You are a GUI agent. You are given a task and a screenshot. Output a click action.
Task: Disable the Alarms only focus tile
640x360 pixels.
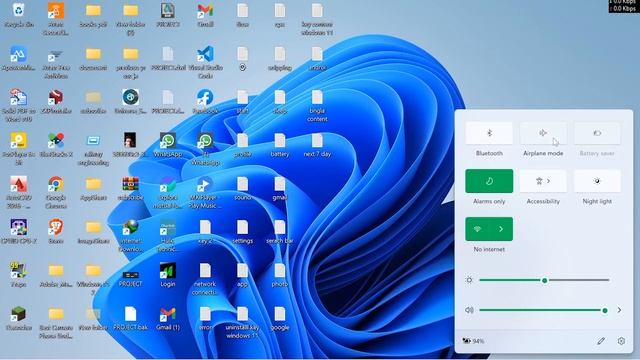point(489,181)
